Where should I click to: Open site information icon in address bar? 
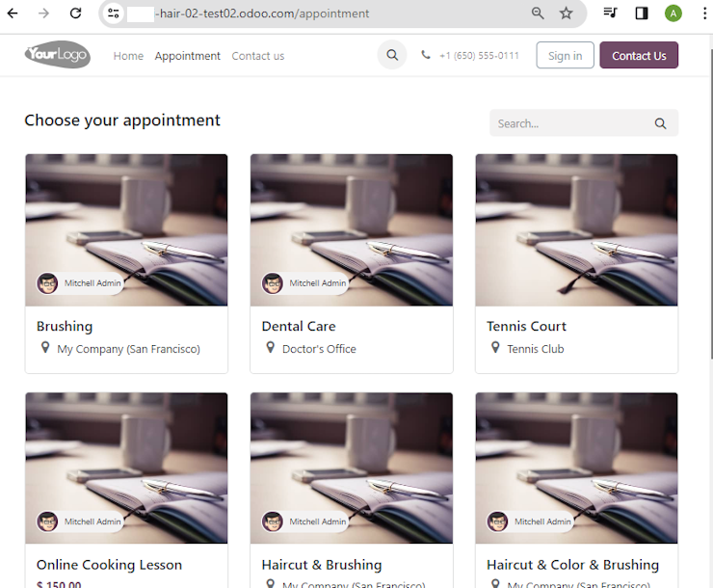point(114,13)
